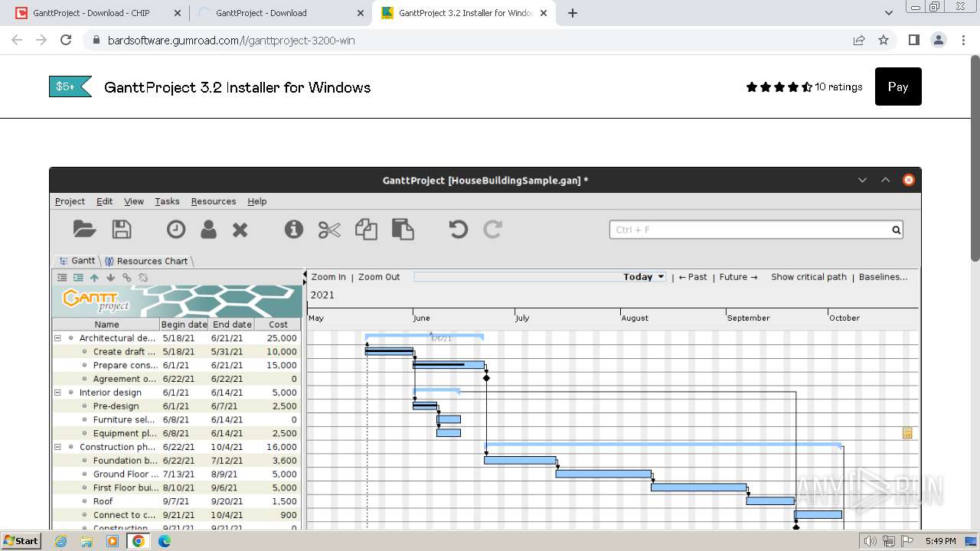The height and width of the screenshot is (551, 980).
Task: Open Internet Explorer from the taskbar
Action: point(60,541)
